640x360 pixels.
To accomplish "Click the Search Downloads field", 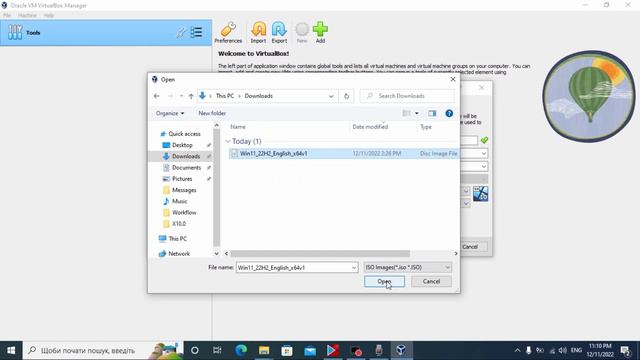I will 407,96.
